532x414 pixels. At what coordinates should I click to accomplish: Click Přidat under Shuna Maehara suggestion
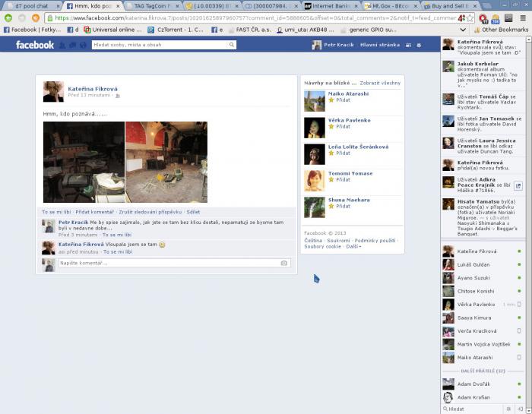click(343, 206)
